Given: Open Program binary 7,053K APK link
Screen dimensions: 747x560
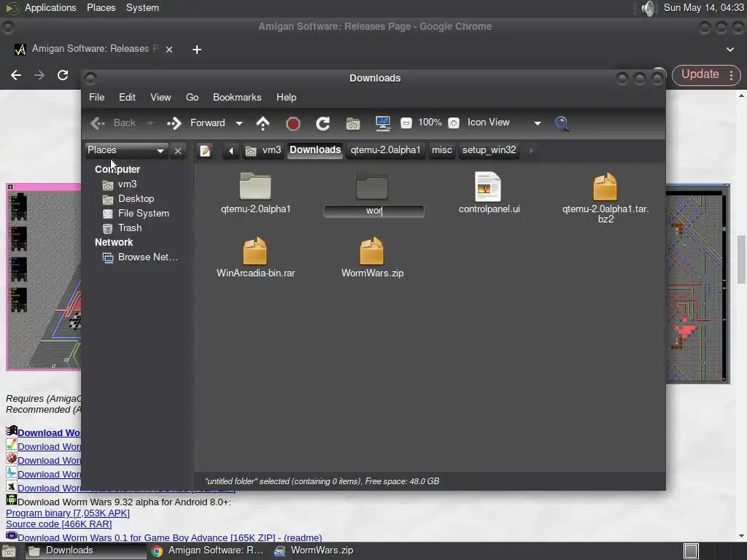Looking at the screenshot, I should click(68, 513).
